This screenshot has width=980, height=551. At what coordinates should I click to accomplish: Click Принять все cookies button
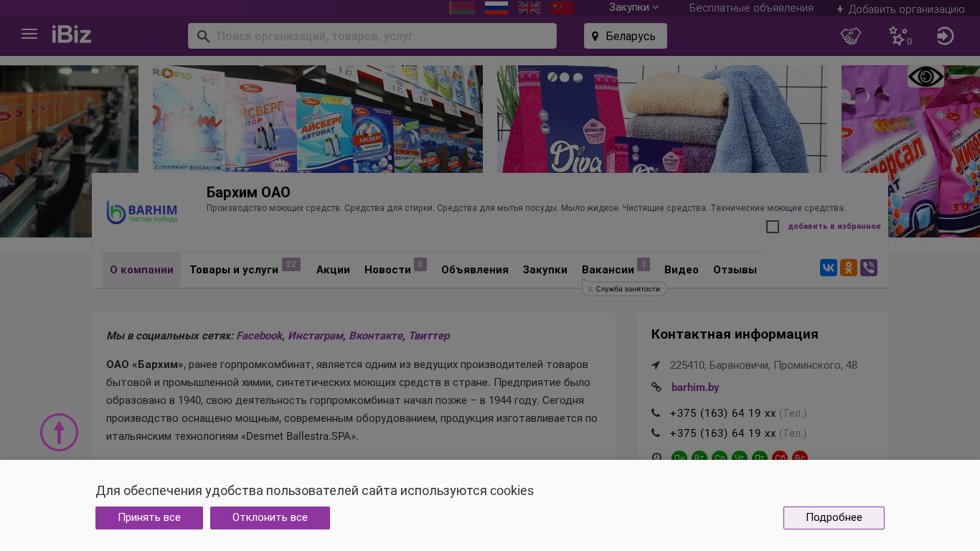(x=149, y=518)
